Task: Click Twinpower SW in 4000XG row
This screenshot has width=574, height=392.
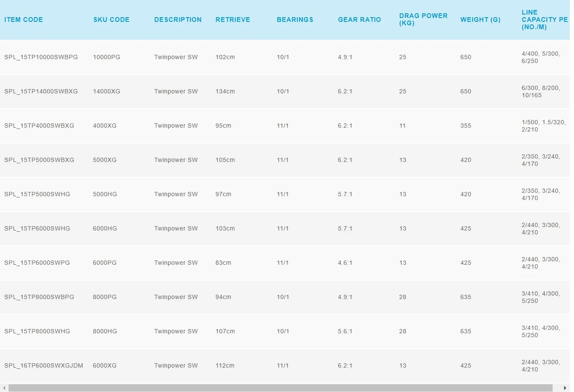Action: click(176, 126)
